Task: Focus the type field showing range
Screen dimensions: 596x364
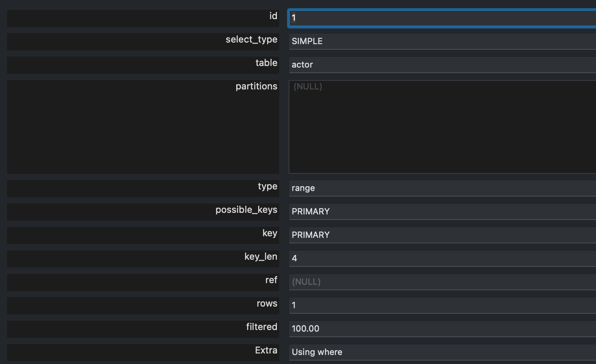Action: (442, 188)
